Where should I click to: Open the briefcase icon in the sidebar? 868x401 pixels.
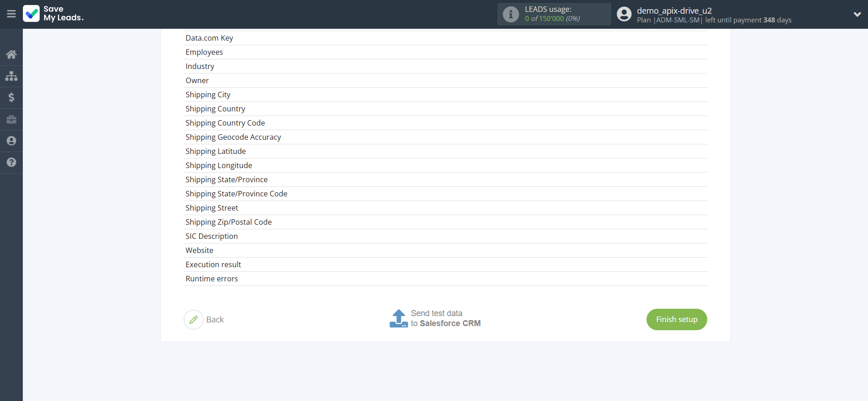11,119
